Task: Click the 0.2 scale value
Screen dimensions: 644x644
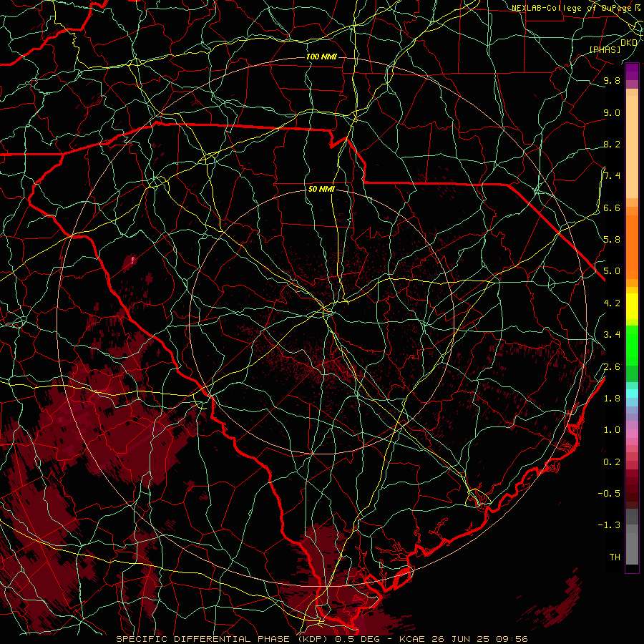Action: (612, 462)
